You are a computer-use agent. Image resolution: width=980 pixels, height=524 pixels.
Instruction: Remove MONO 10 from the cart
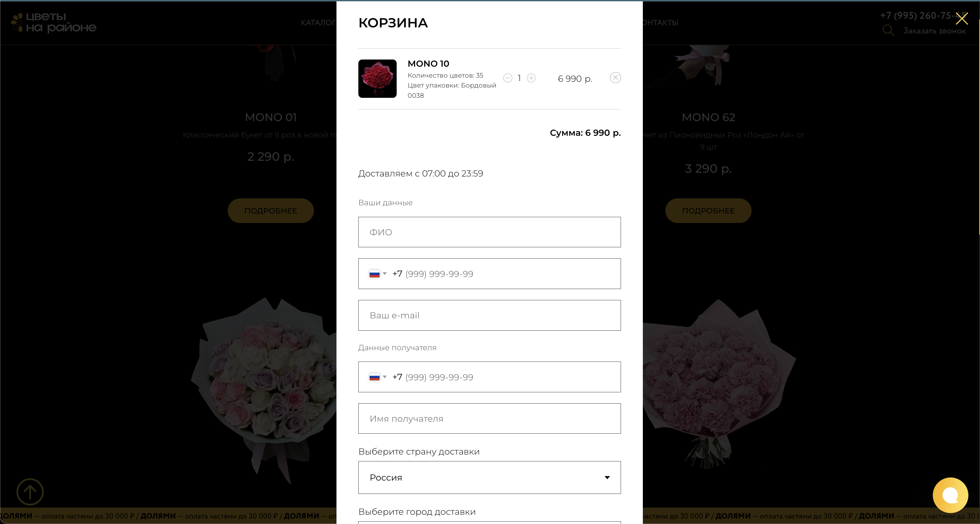click(x=615, y=78)
